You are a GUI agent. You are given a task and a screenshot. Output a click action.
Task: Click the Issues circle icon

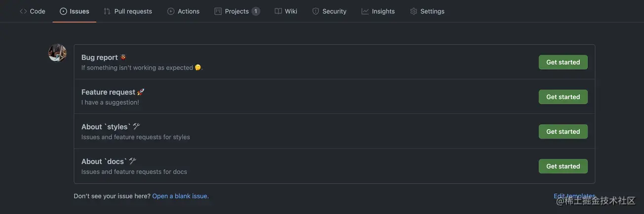click(x=63, y=11)
